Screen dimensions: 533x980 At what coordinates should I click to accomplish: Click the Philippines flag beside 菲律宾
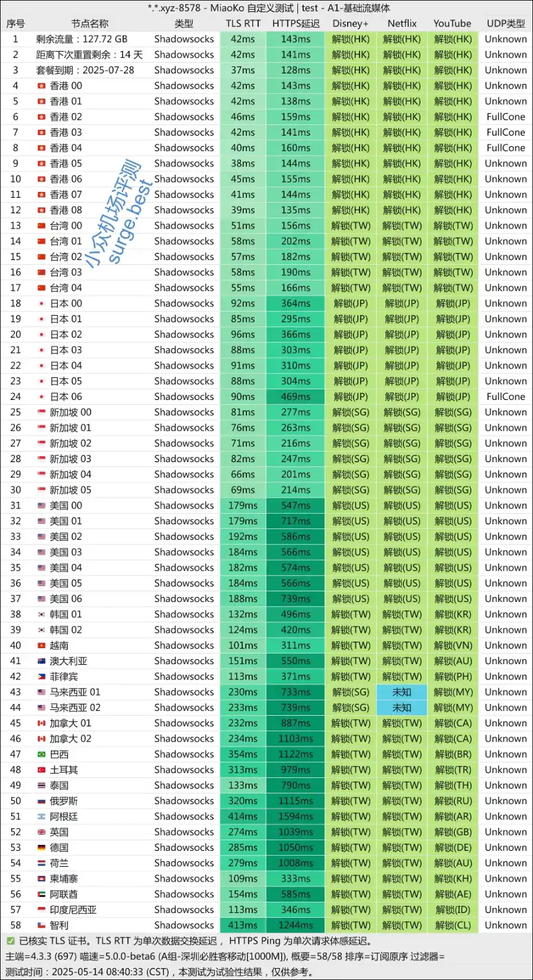coord(41,677)
